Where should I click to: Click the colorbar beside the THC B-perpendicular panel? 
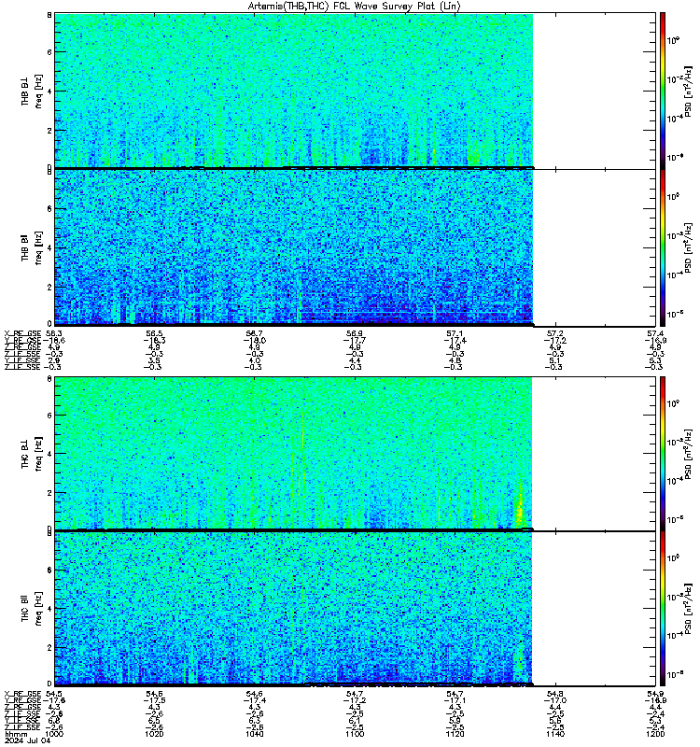point(663,454)
